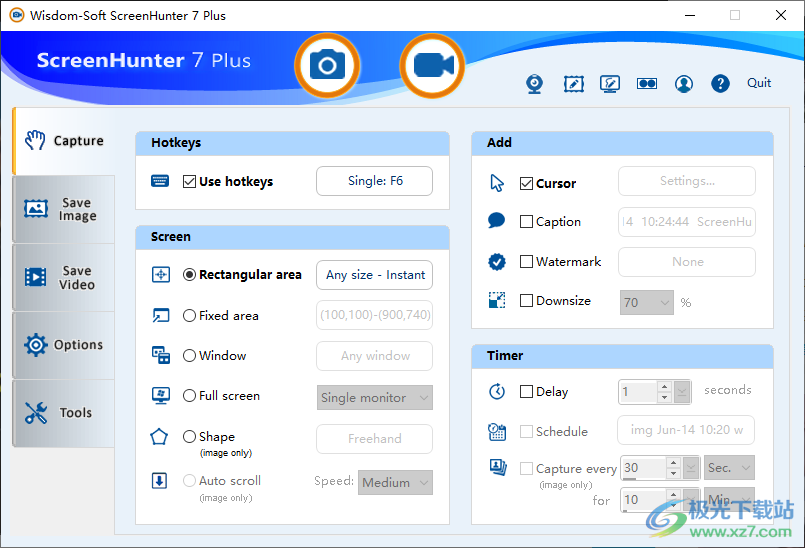Decrease the Capture every 30 spinner
Image resolution: width=805 pixels, height=548 pixels.
pos(674,473)
